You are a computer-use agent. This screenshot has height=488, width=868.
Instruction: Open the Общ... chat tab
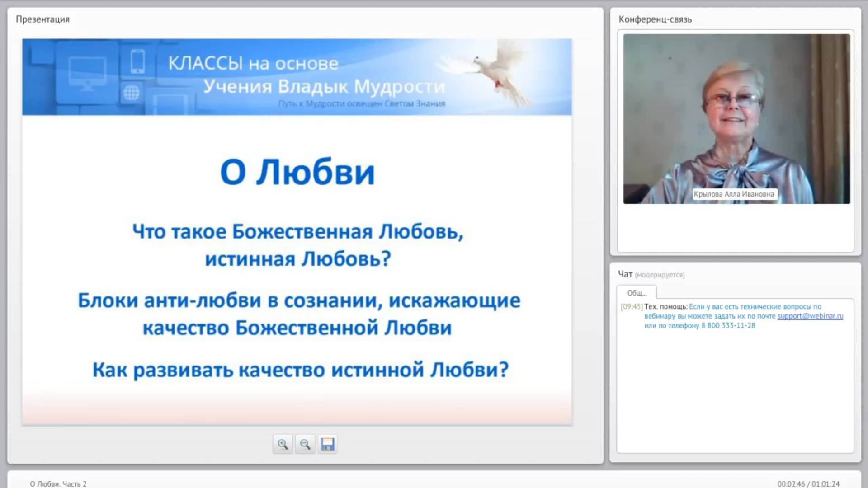[637, 292]
